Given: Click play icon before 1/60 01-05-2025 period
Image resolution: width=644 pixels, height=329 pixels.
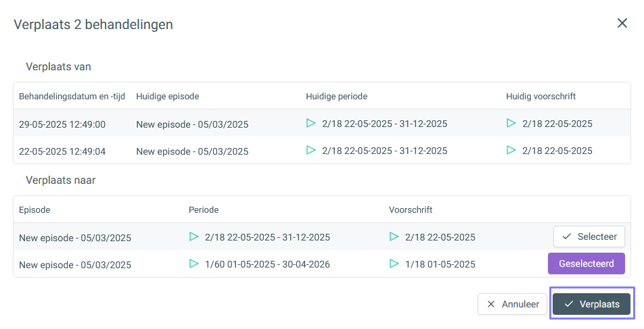Looking at the screenshot, I should (194, 263).
